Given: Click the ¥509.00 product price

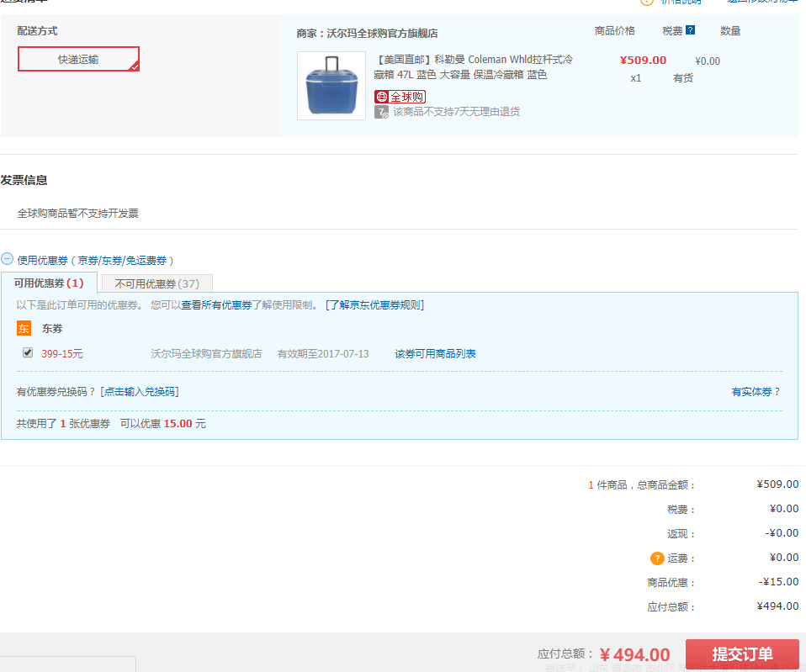Looking at the screenshot, I should pos(643,60).
